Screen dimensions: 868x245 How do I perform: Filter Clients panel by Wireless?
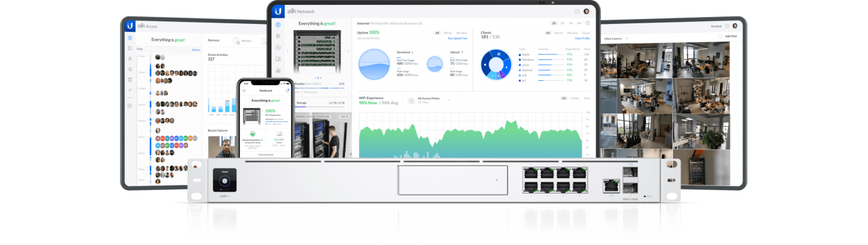coord(572,33)
